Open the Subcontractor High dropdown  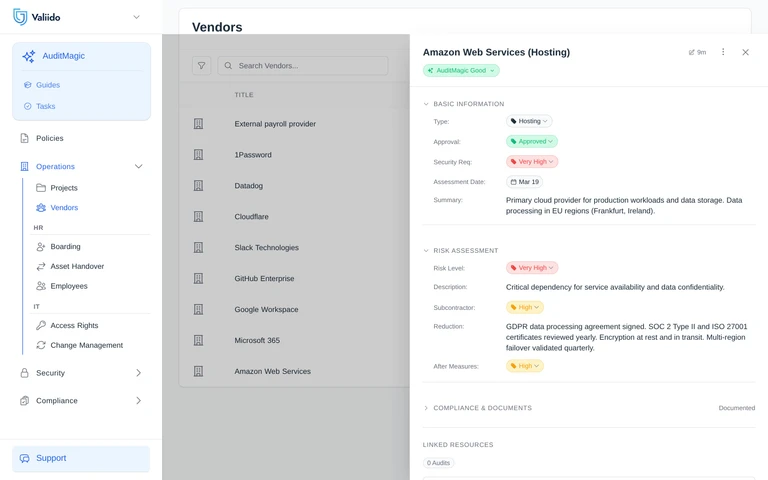pos(525,307)
